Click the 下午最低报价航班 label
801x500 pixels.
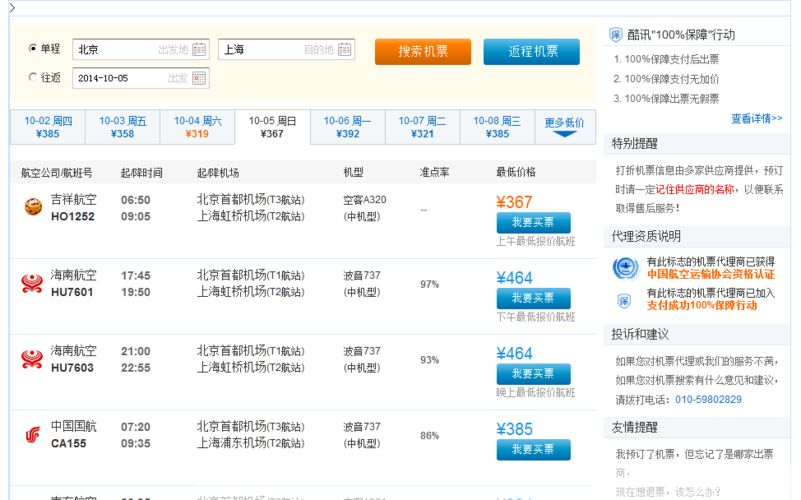536,317
